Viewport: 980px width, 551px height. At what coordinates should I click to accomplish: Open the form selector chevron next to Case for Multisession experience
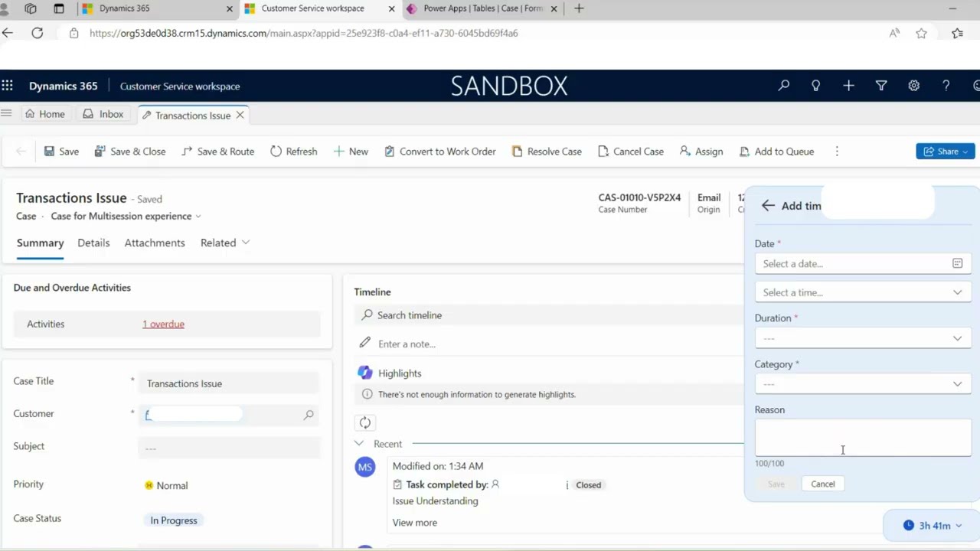[198, 217]
